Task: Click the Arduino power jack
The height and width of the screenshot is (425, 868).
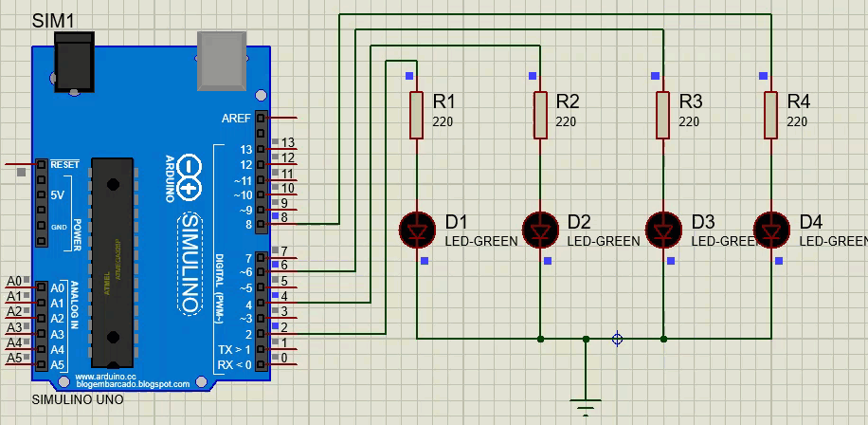Action: [74, 62]
